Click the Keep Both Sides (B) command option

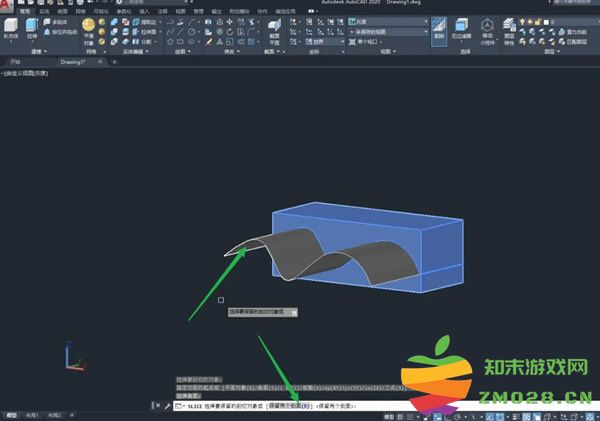289,406
